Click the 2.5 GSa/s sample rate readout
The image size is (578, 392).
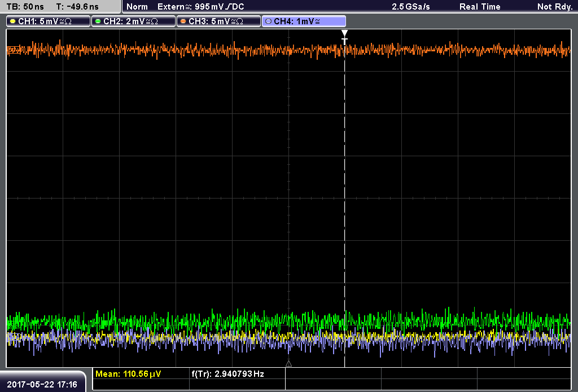(x=411, y=7)
